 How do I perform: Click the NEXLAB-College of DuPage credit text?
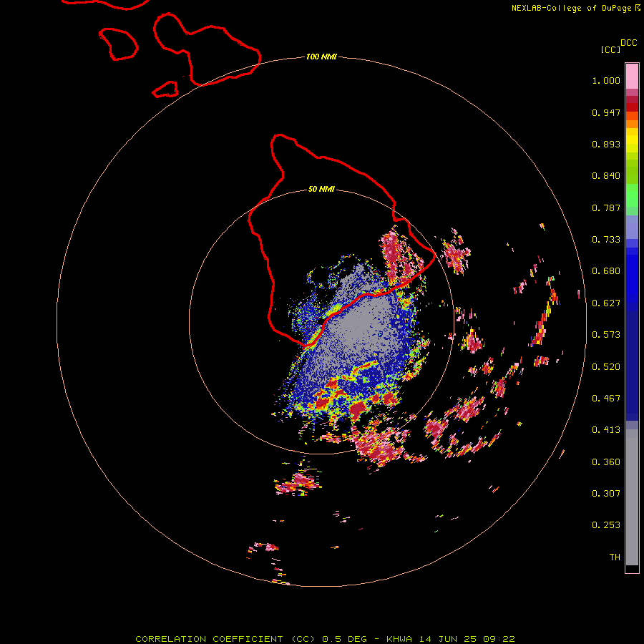tap(575, 8)
